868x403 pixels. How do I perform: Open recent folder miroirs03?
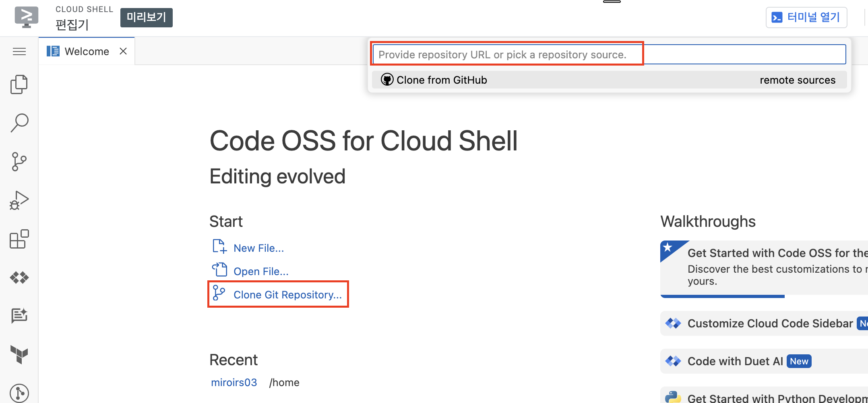pos(234,382)
